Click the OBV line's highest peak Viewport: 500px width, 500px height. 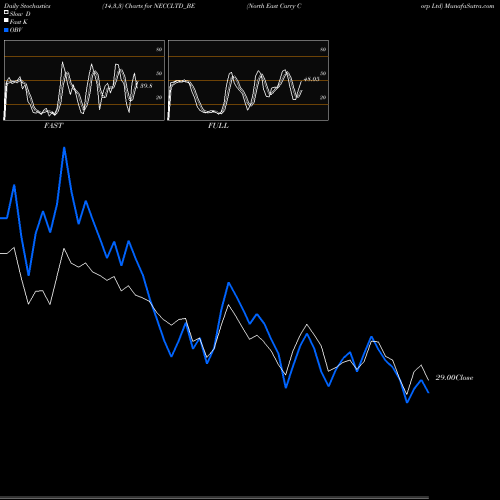click(64, 148)
